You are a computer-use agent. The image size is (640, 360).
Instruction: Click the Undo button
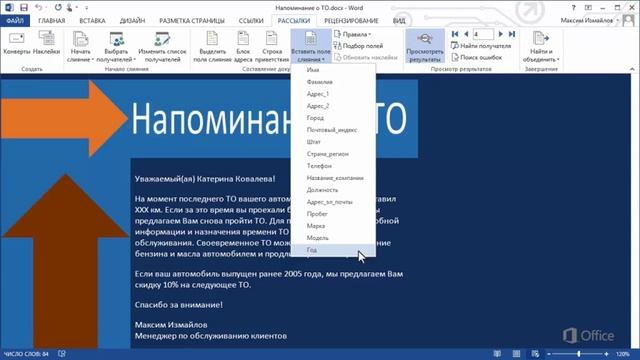click(39, 7)
